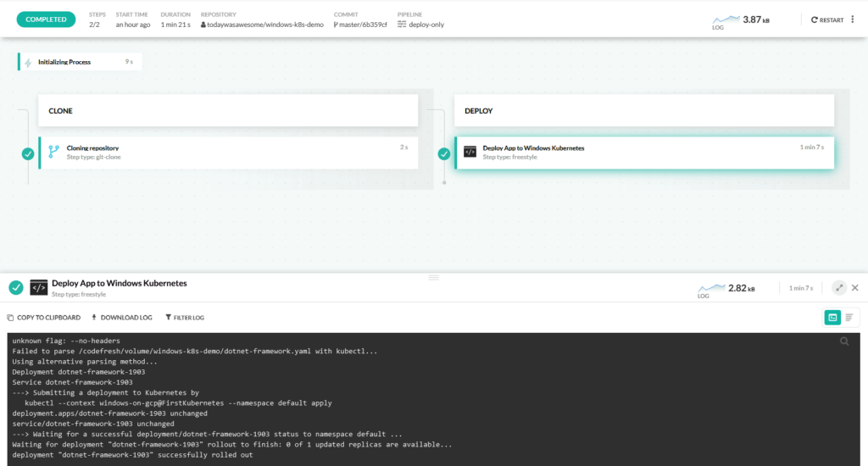The width and height of the screenshot is (868, 466).
Task: Open the three-dot build options menu
Action: pos(853,19)
